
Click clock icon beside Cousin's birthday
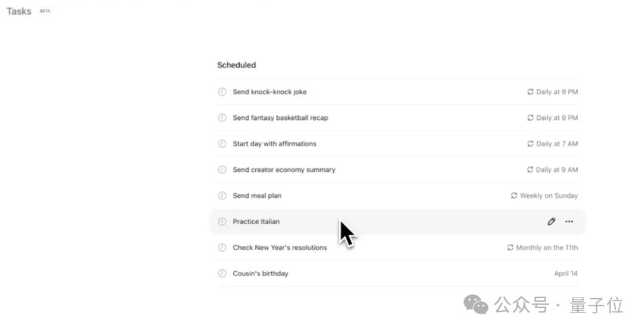tap(222, 274)
